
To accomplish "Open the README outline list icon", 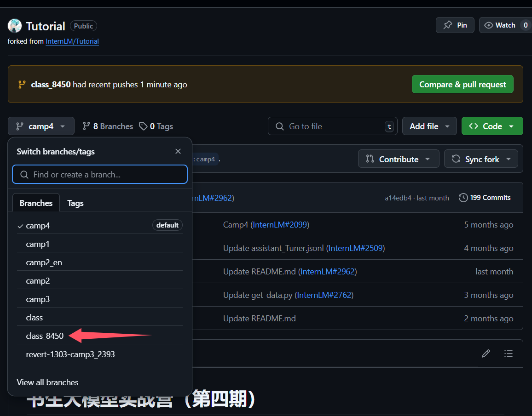I will pyautogui.click(x=508, y=353).
